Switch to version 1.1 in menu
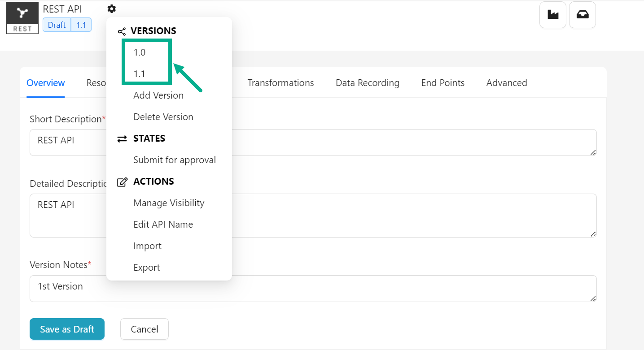644x350 pixels. click(140, 74)
